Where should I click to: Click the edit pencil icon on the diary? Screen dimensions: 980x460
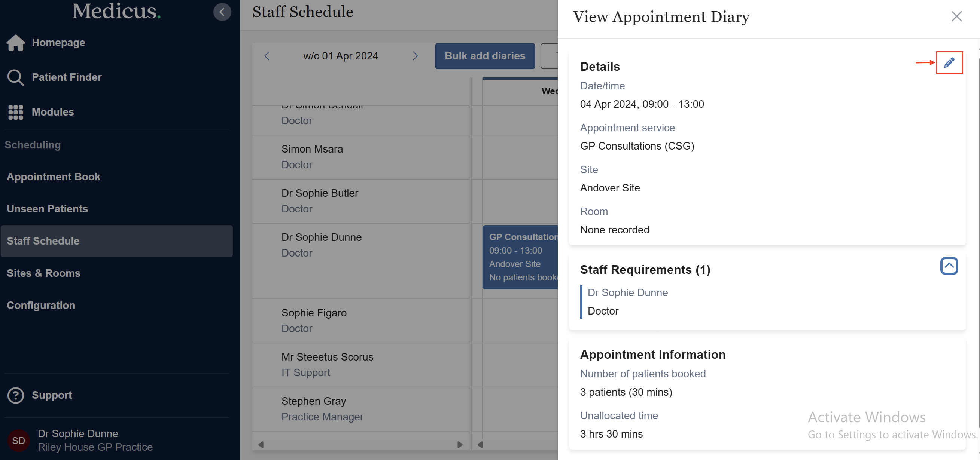point(950,62)
